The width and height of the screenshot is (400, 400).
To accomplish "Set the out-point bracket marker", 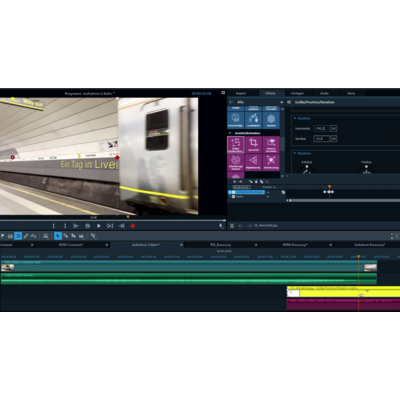I will pyautogui.click(x=65, y=226).
